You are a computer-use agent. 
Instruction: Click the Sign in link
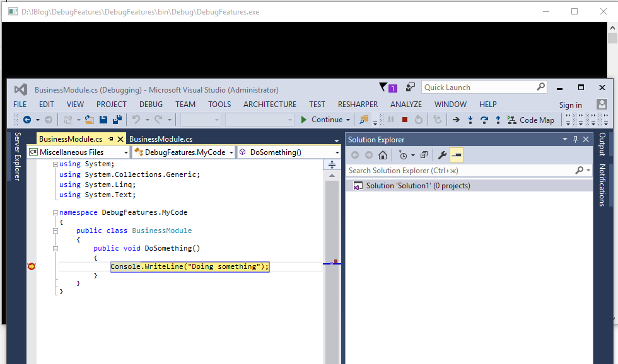coord(570,105)
